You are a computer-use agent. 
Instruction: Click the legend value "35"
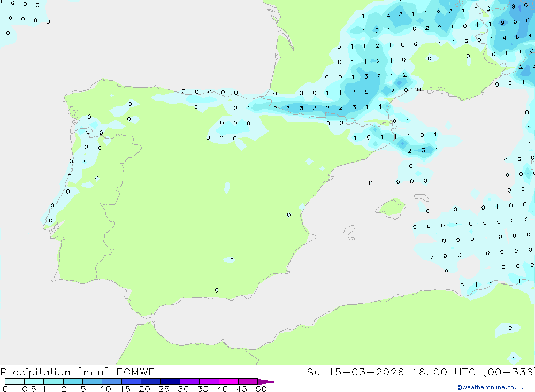point(203,389)
